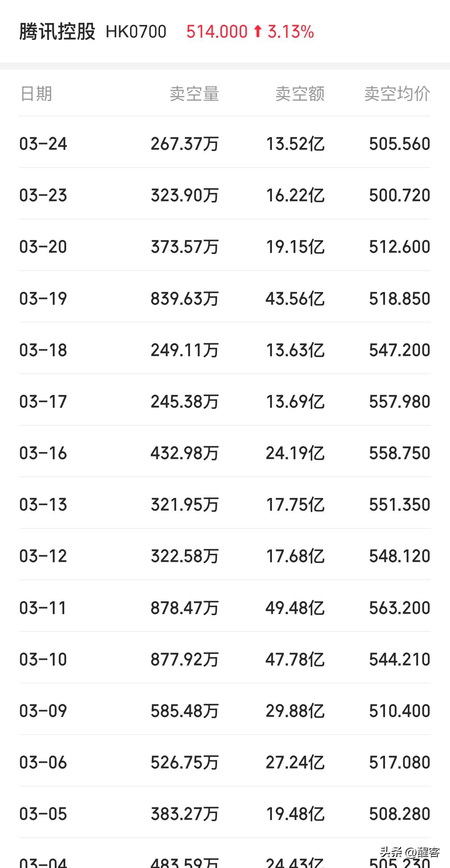Click 49.48亿 amount on 03-11

(x=295, y=608)
